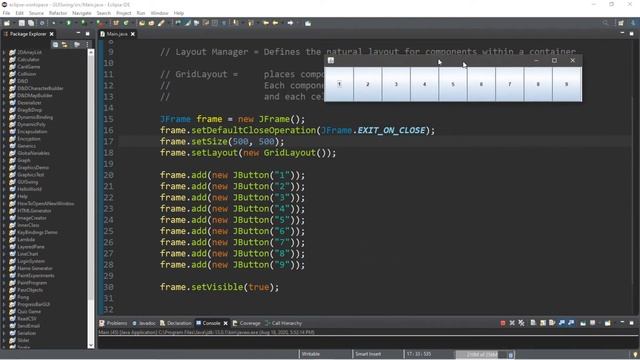Click the Last Edit Location arrow icon

tap(266, 23)
